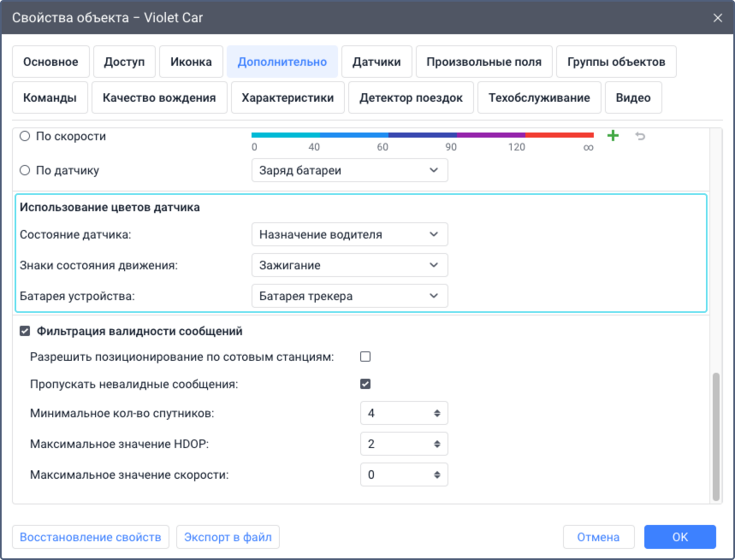The image size is (735, 560).
Task: Click the maximum HDOP value field
Action: [396, 444]
